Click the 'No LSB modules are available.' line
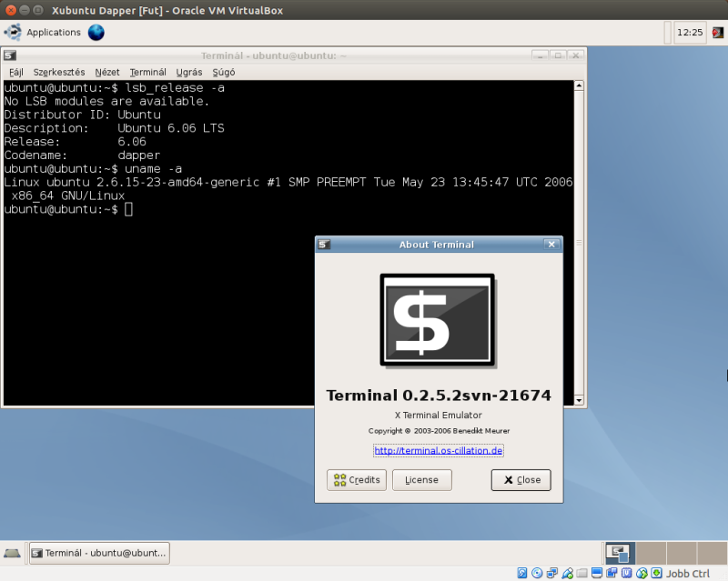Screen dimensions: 728x581 (106, 101)
